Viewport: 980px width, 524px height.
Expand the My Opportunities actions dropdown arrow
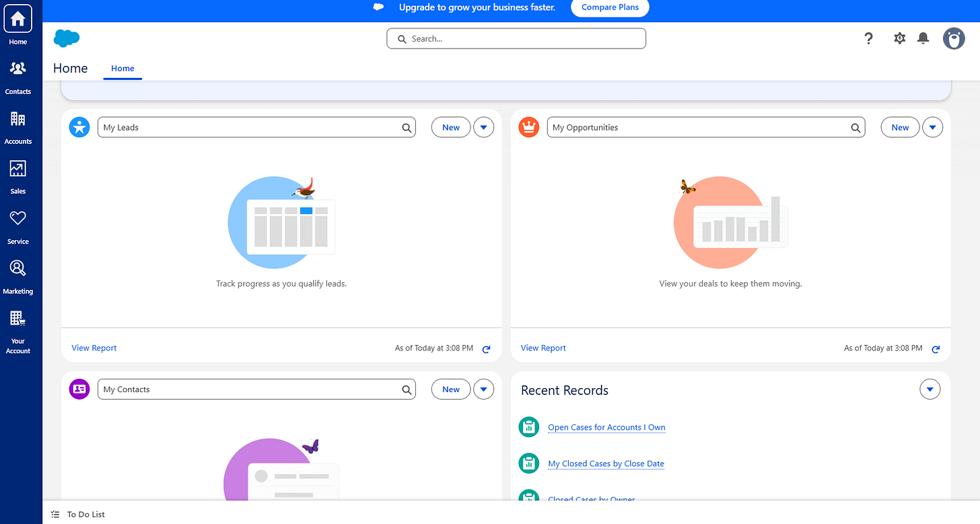pos(932,127)
